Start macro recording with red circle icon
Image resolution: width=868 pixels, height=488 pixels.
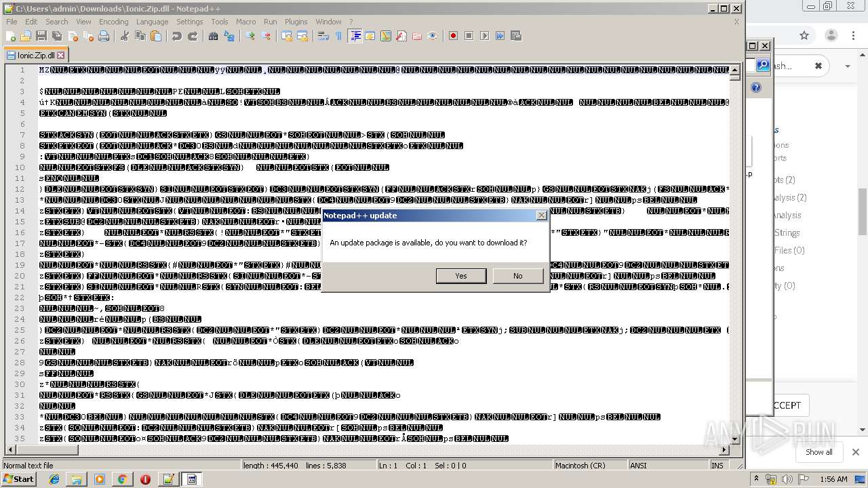454,36
